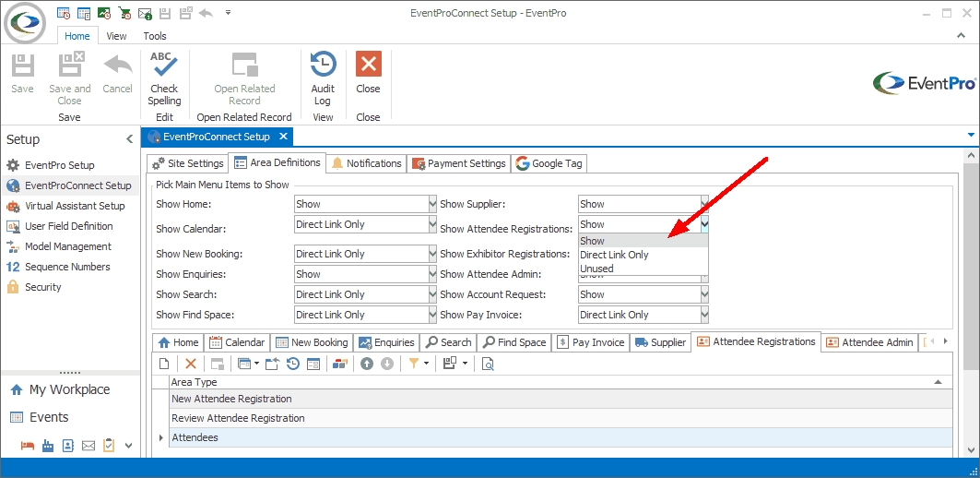Open the Show Search dropdown
The height and width of the screenshot is (478, 980).
pyautogui.click(x=432, y=294)
